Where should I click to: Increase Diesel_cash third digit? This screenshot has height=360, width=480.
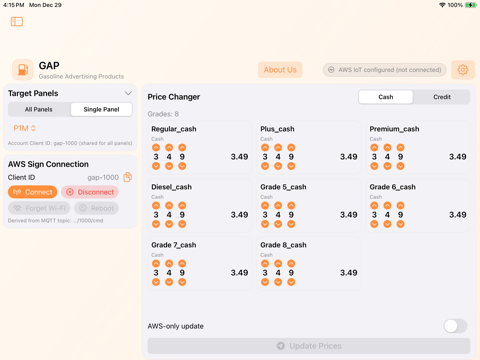coord(182,205)
